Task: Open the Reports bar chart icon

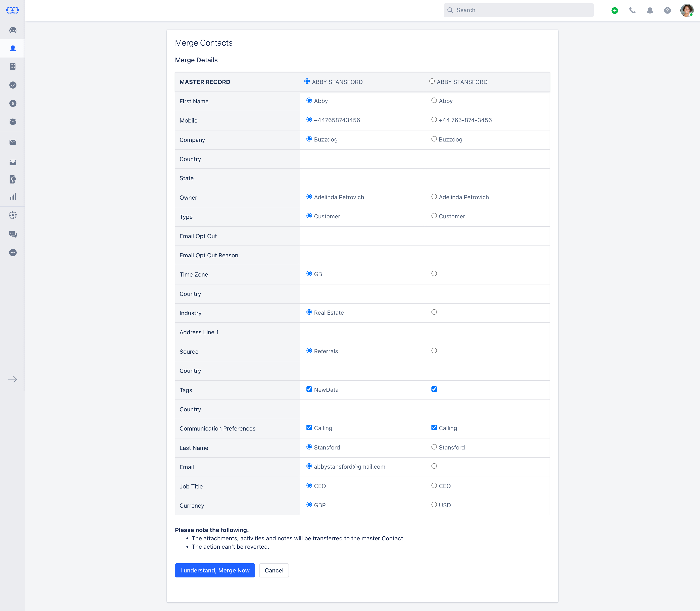Action: click(x=13, y=197)
